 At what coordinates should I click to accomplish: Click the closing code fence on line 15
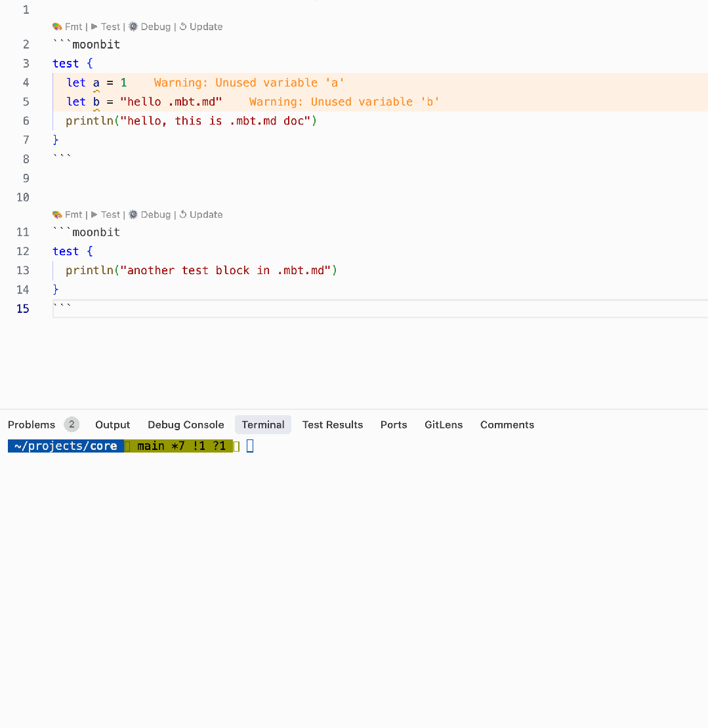(x=62, y=306)
